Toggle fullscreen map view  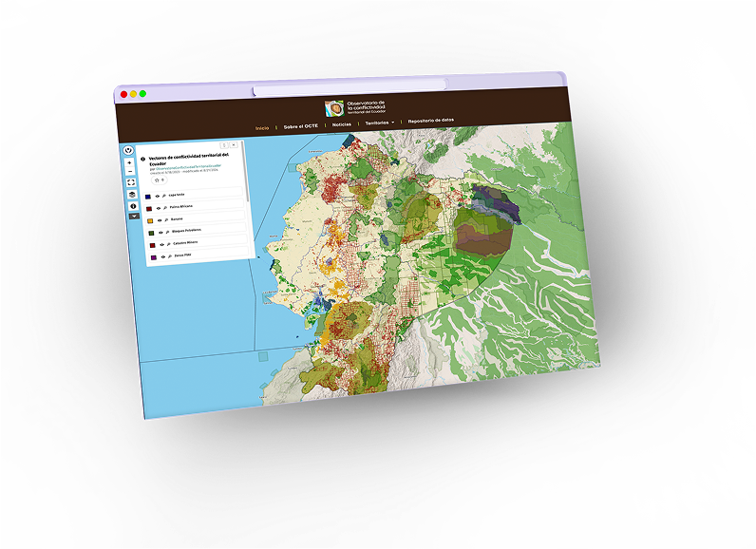pos(130,182)
